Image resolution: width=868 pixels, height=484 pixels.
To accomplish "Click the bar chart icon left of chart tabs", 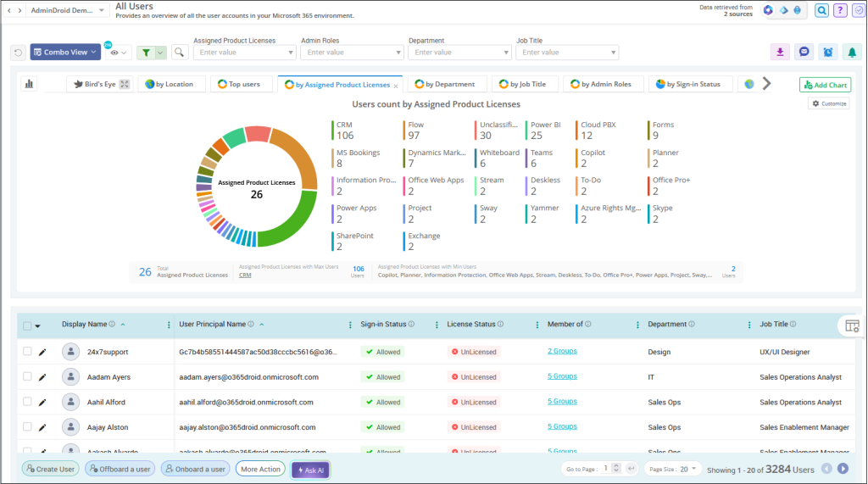I will tap(29, 84).
